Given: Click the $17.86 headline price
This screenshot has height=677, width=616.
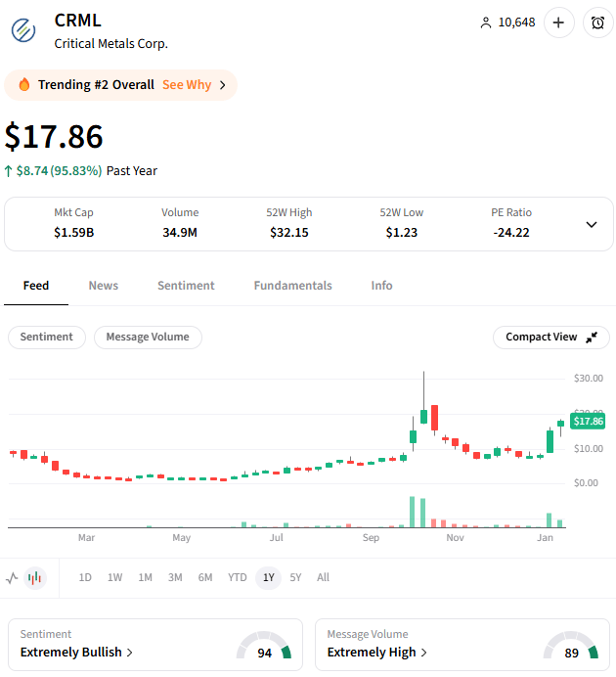Looking at the screenshot, I should tap(54, 136).
